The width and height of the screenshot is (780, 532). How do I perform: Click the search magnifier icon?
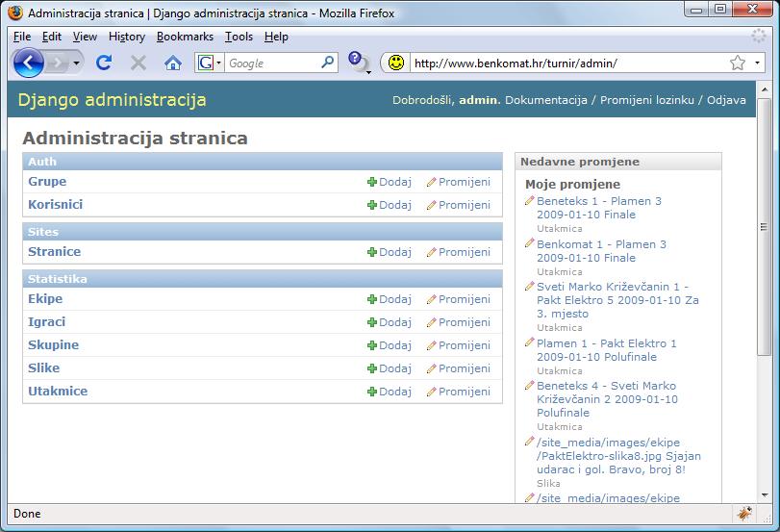(x=327, y=63)
